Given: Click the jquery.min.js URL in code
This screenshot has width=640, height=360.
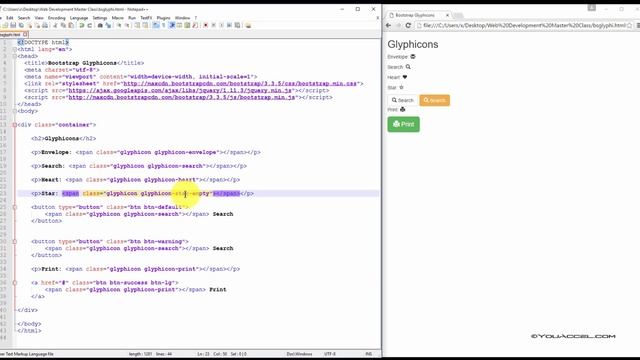Looking at the screenshot, I should coord(180,91).
